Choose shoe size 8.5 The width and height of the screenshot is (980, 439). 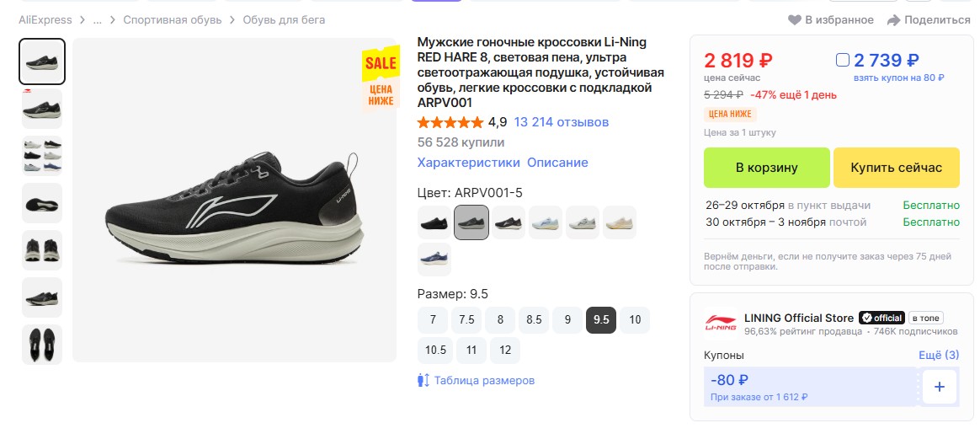click(534, 320)
